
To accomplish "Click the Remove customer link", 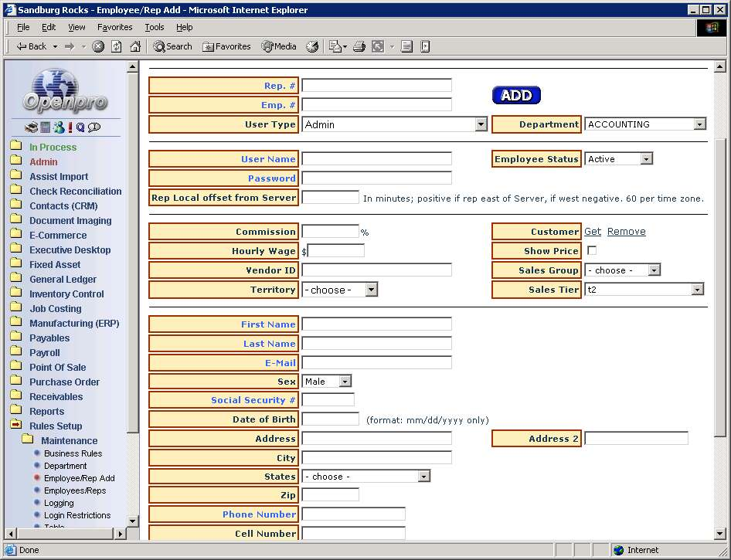I will [x=626, y=232].
